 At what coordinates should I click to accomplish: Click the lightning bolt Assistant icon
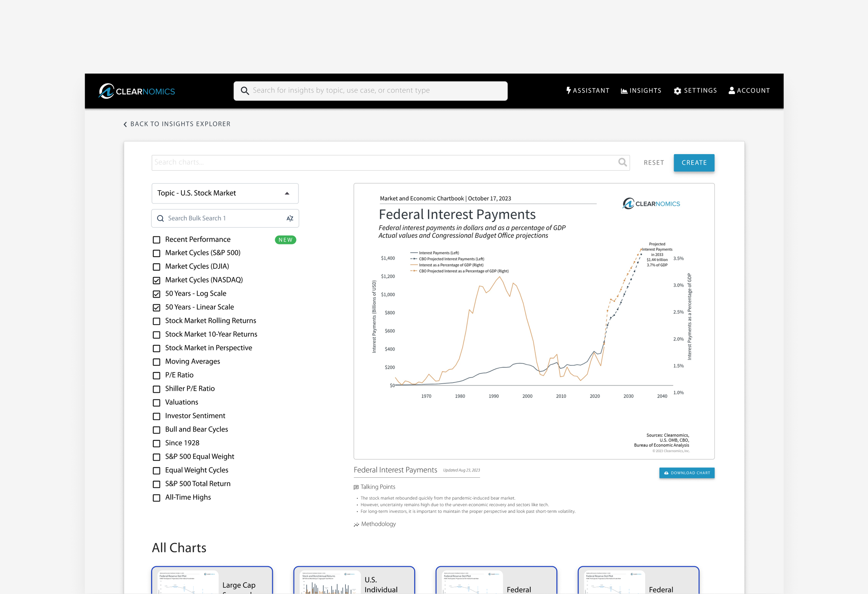pos(568,90)
